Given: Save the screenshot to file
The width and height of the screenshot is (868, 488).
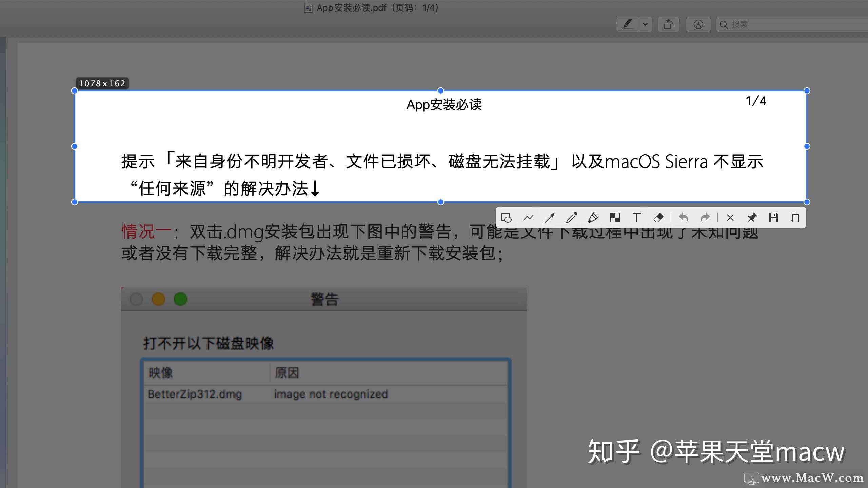Looking at the screenshot, I should [x=773, y=218].
